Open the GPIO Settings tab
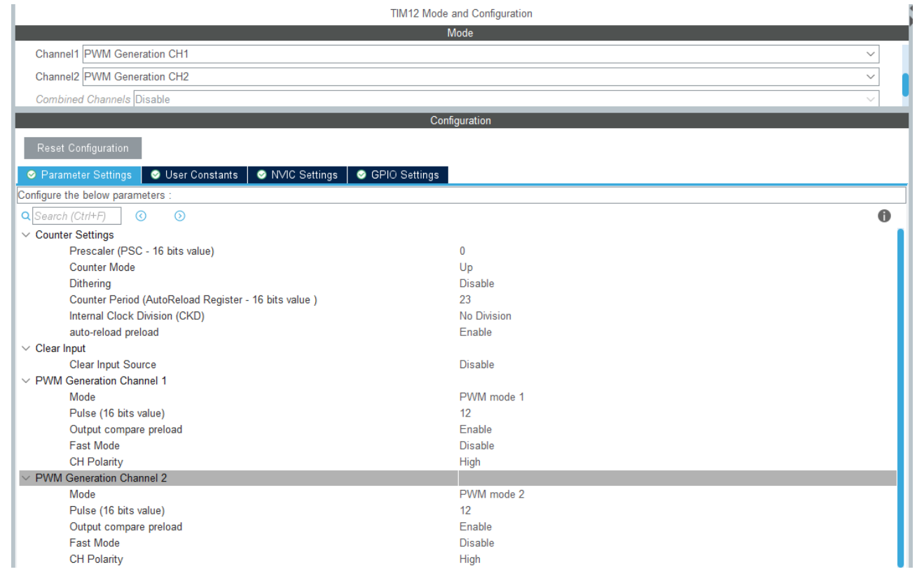Image resolution: width=924 pixels, height=574 pixels. point(398,175)
